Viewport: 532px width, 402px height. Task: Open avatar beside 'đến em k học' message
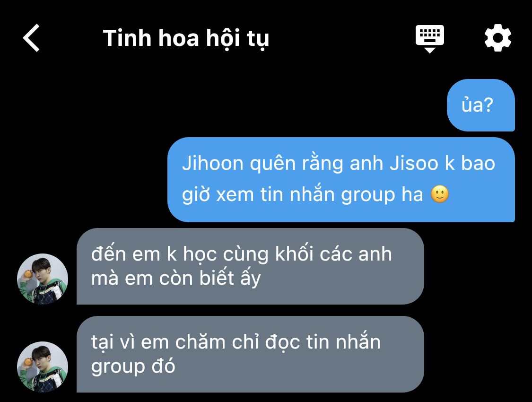(x=43, y=279)
